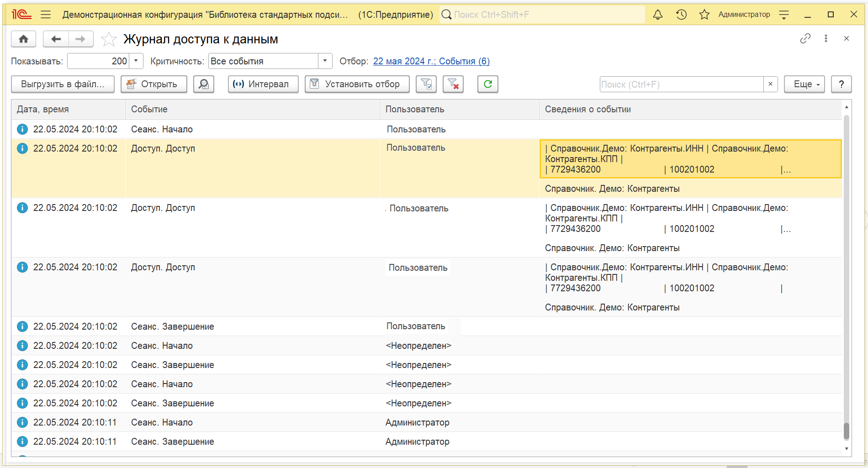Click Сведения о событии column header
Viewport: 868px width, 468px height.
coord(690,109)
